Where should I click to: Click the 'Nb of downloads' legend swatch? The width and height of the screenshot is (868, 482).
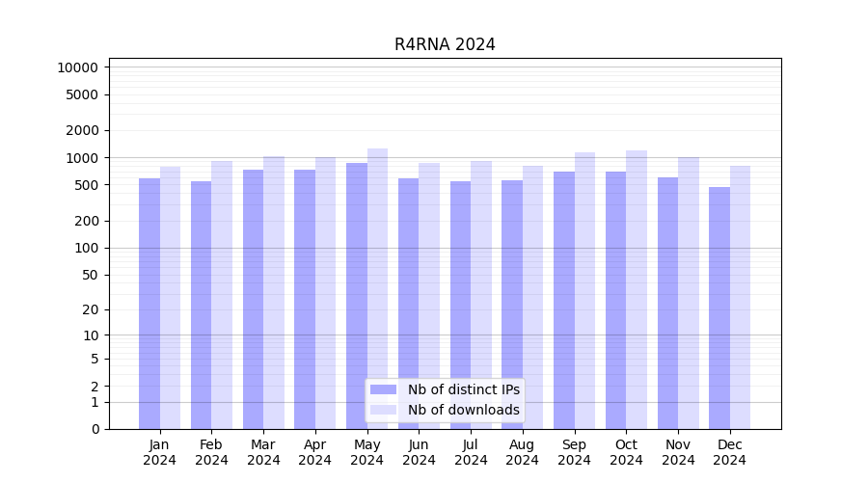383,410
